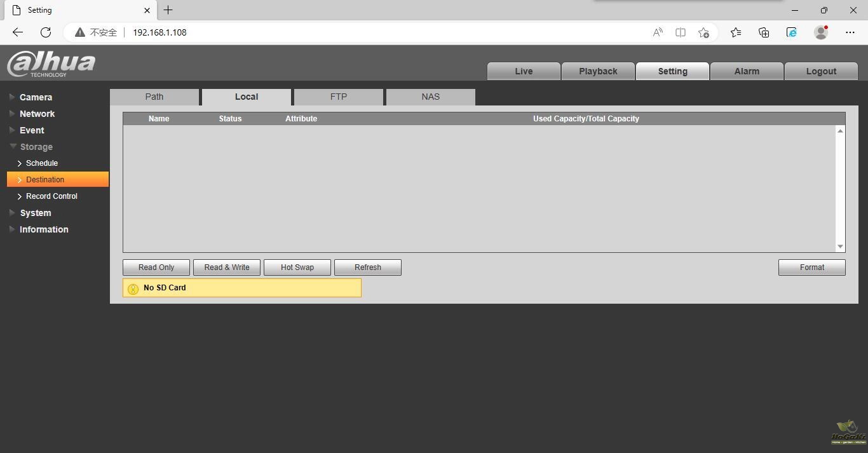Click the browser back arrow icon
868x453 pixels.
pyautogui.click(x=18, y=32)
